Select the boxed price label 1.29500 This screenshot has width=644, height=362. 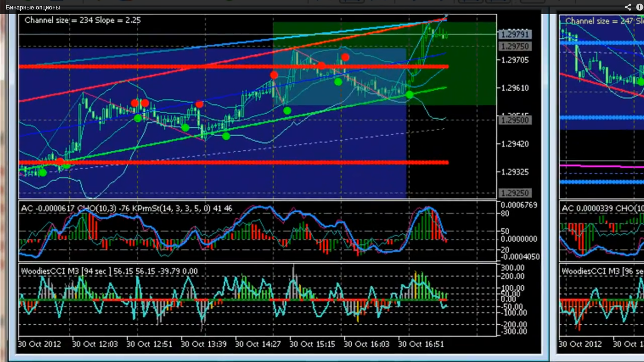[x=515, y=120]
